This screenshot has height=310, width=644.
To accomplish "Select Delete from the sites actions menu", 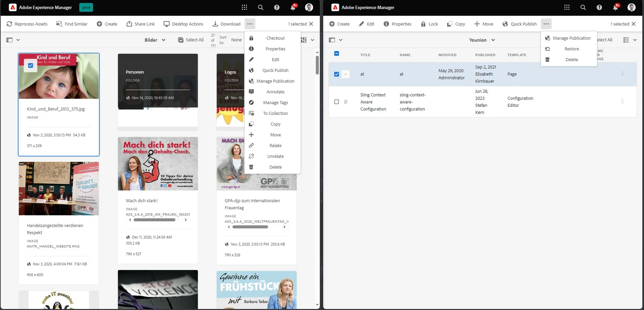I will pyautogui.click(x=569, y=60).
